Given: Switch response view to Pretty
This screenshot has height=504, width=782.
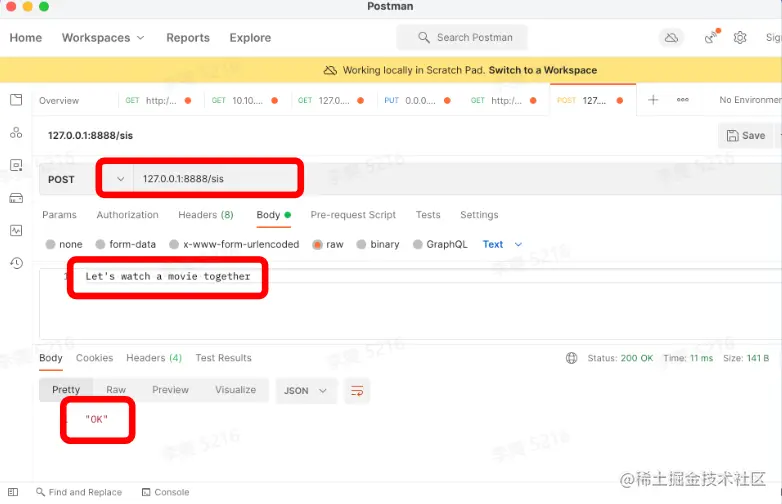Looking at the screenshot, I should pos(66,390).
